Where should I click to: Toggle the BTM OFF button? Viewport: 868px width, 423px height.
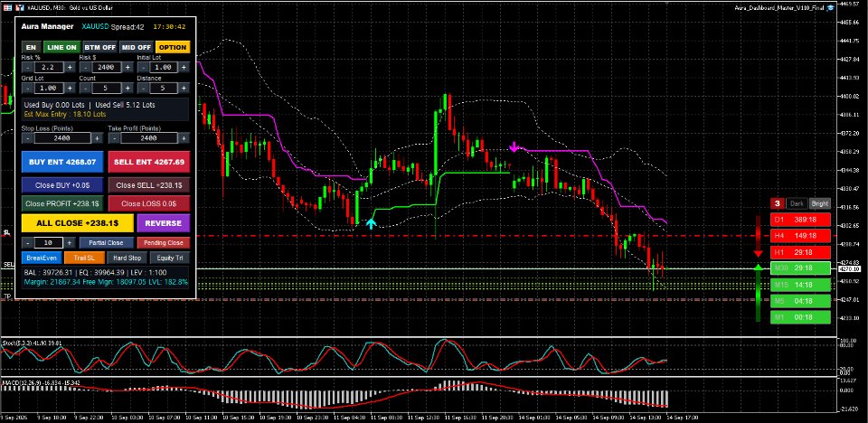tap(100, 48)
